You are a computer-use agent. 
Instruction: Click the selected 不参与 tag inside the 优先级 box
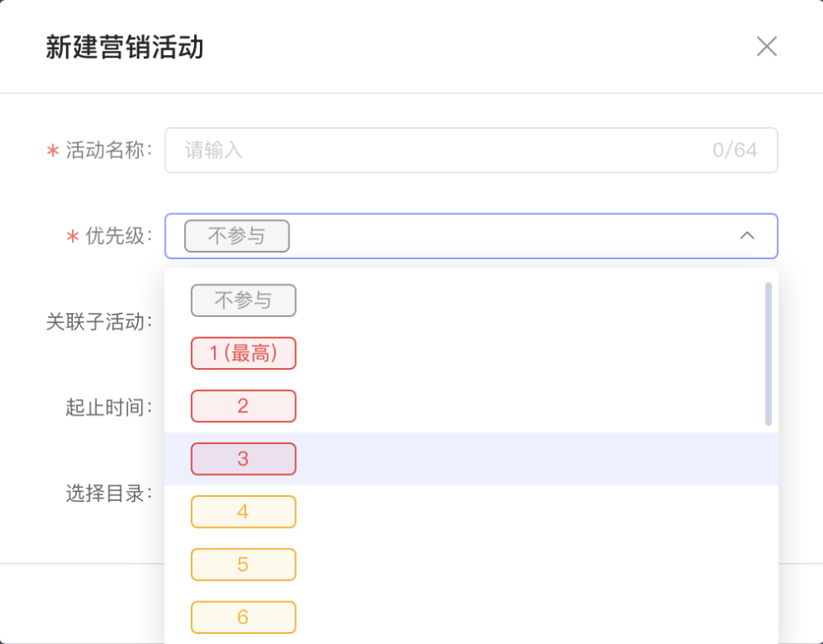(x=237, y=236)
